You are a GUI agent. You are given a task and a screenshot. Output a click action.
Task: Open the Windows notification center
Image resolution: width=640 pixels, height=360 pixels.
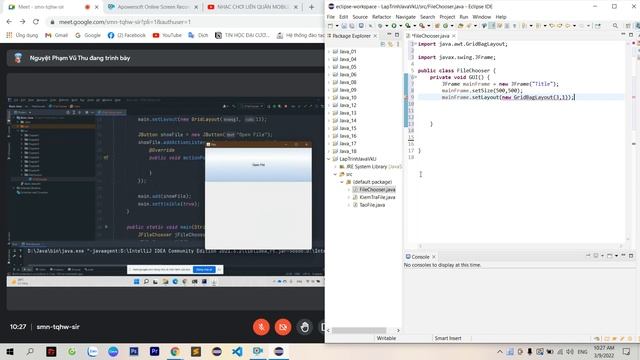coord(627,351)
